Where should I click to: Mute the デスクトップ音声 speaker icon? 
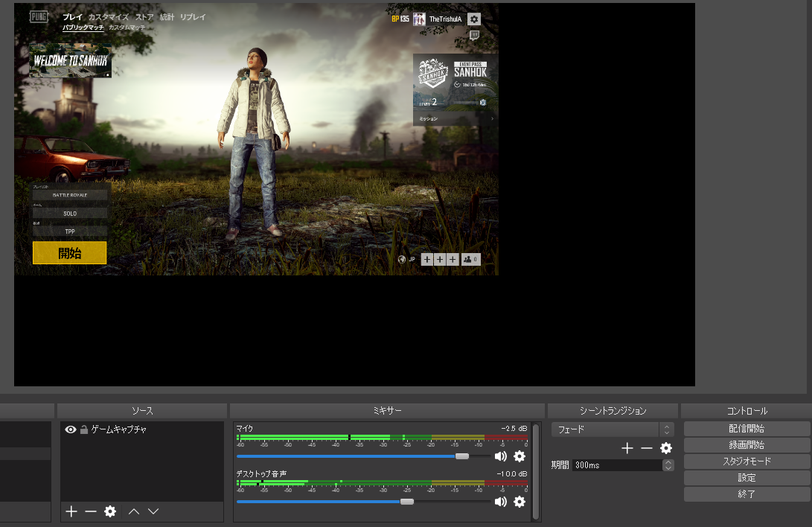501,502
